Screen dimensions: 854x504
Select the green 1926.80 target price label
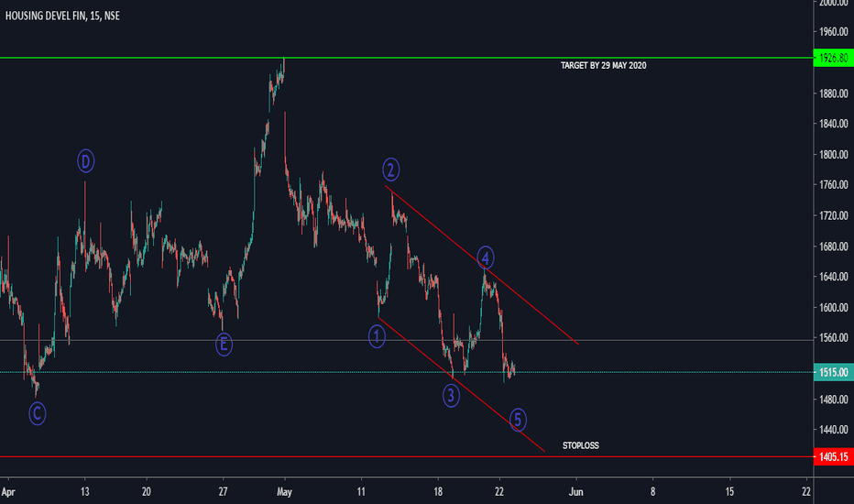(833, 58)
